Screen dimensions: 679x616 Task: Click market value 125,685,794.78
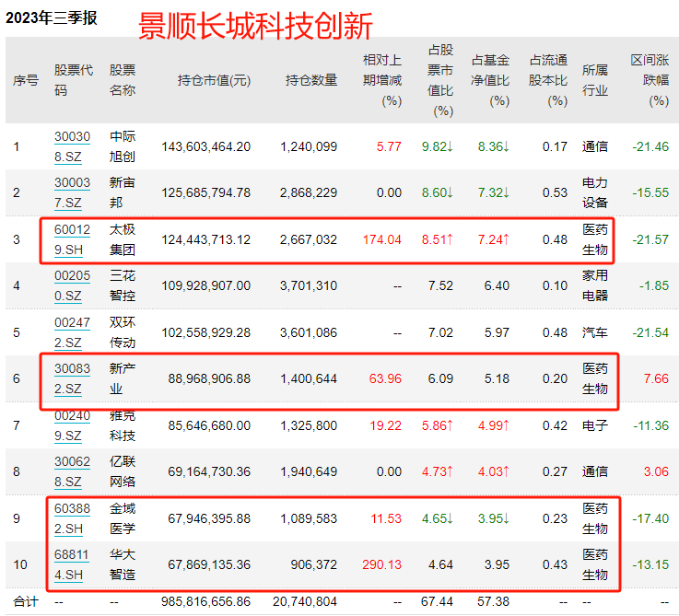(x=206, y=192)
